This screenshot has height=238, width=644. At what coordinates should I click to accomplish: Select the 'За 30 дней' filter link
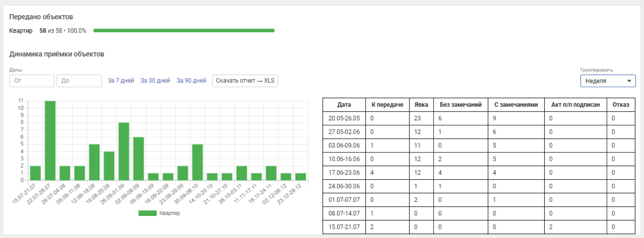click(x=155, y=81)
